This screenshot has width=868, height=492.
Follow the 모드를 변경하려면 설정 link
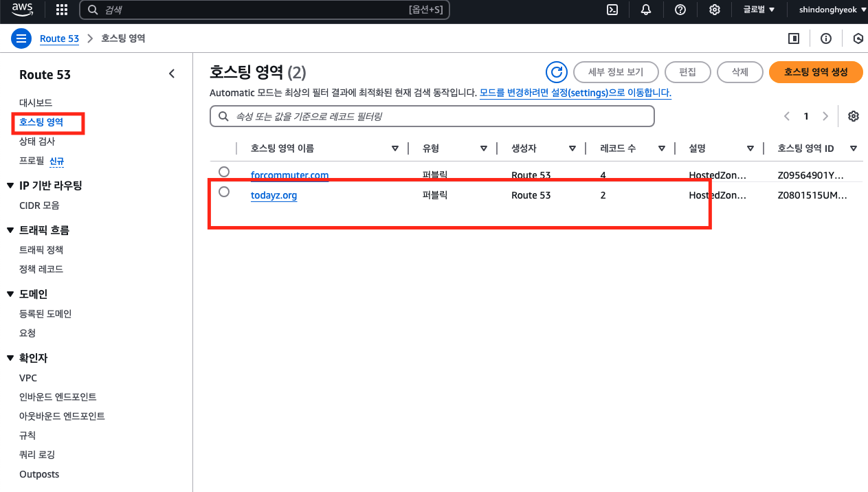[x=575, y=92]
